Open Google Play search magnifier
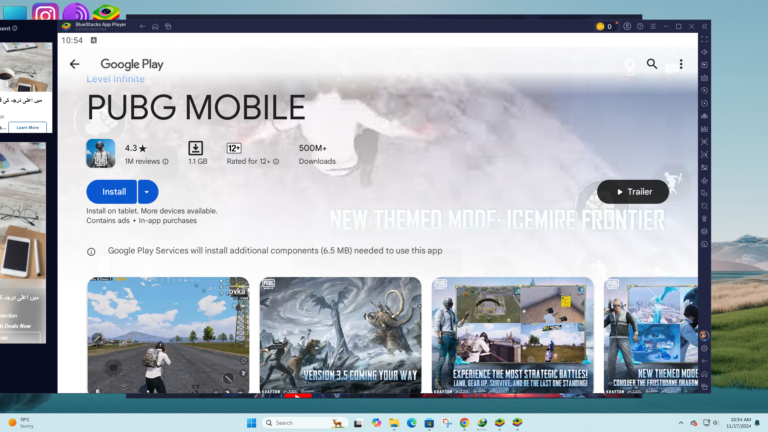 [651, 64]
